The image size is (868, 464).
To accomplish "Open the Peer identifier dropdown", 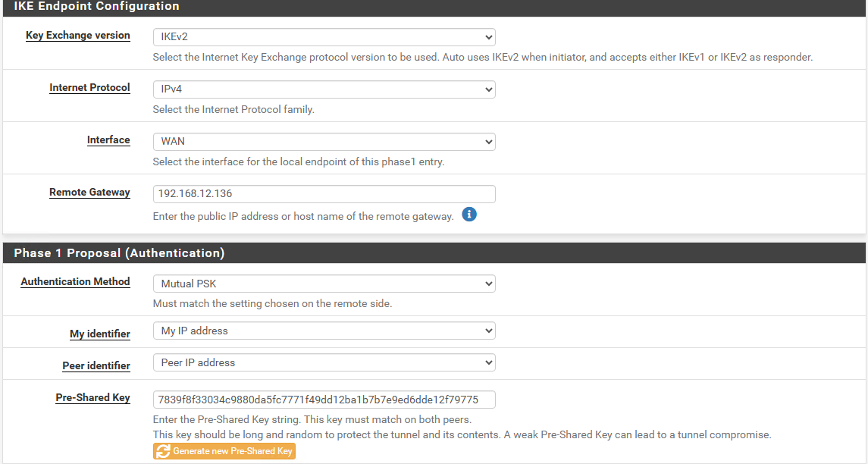I will click(x=324, y=362).
